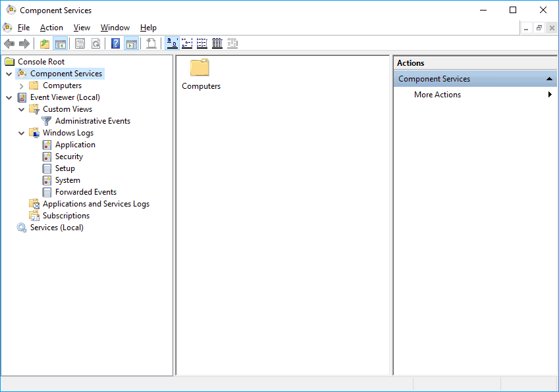Click the Custom Views folder icon

[34, 109]
